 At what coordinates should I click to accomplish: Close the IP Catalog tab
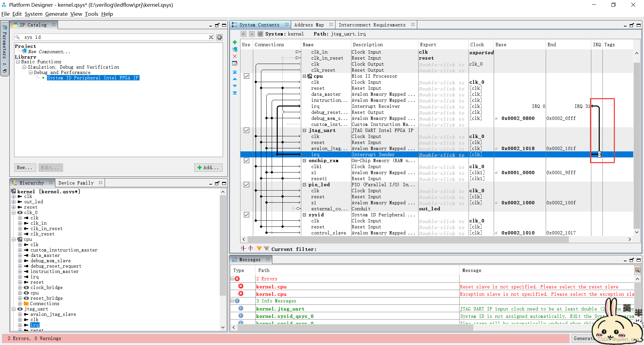point(54,24)
